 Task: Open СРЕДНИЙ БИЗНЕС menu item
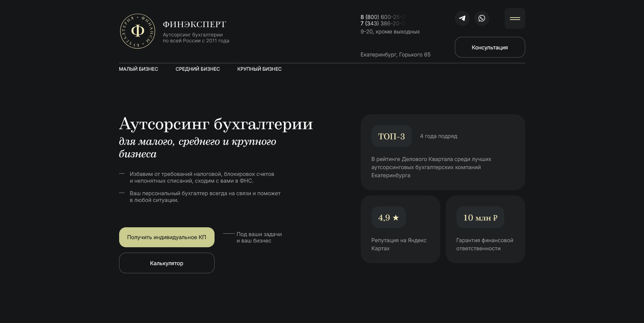[x=198, y=69]
